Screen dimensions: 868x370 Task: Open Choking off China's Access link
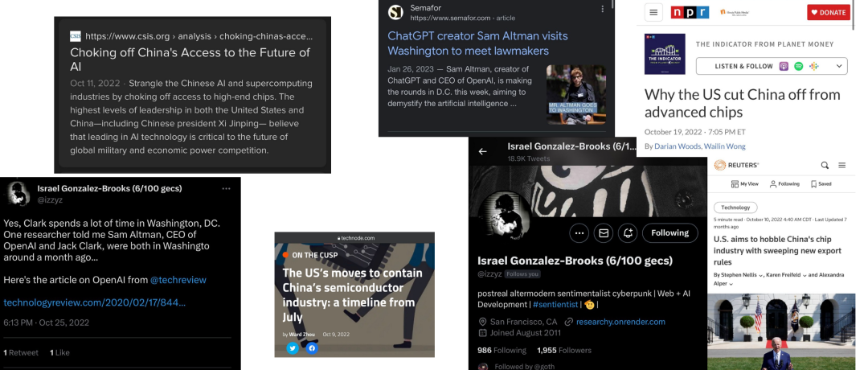[190, 60]
